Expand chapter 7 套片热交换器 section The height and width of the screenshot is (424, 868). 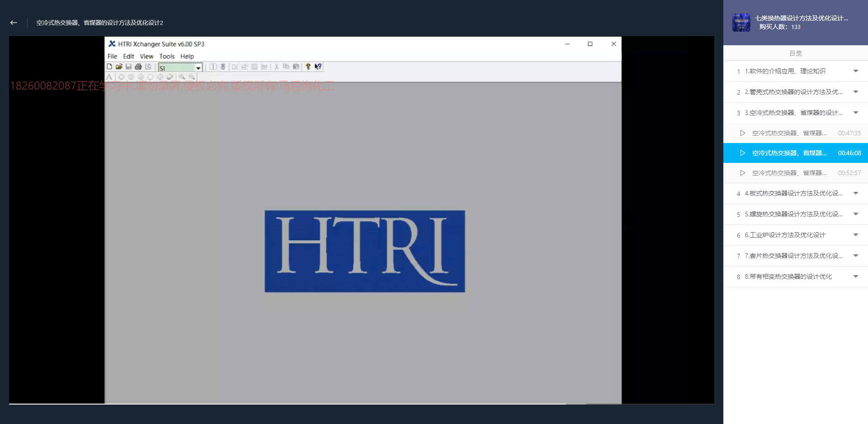[x=796, y=256]
